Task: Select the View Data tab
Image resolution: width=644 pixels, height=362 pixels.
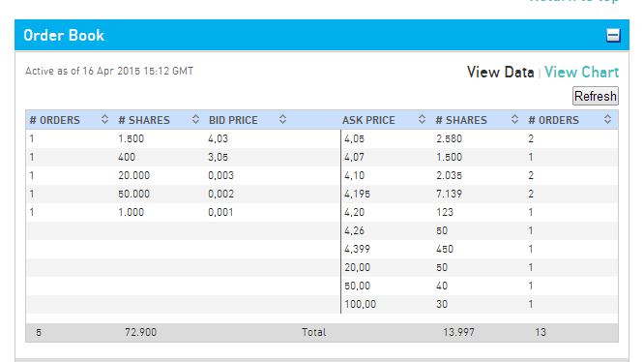Action: pos(500,73)
